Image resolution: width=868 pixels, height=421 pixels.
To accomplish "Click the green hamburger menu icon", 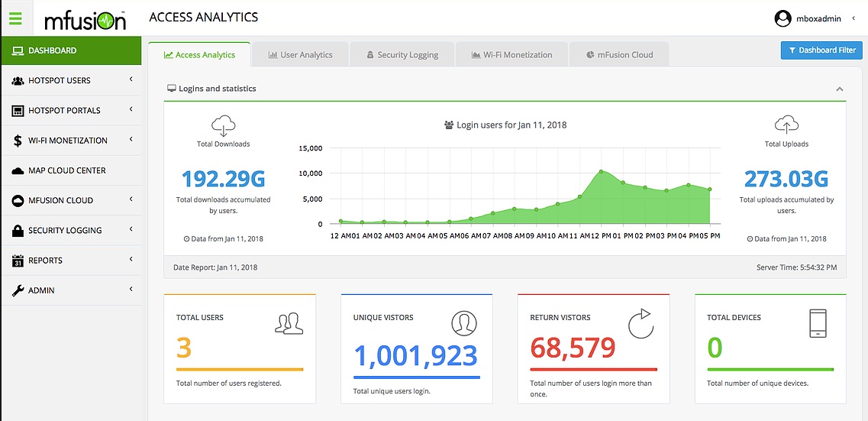I will (15, 18).
